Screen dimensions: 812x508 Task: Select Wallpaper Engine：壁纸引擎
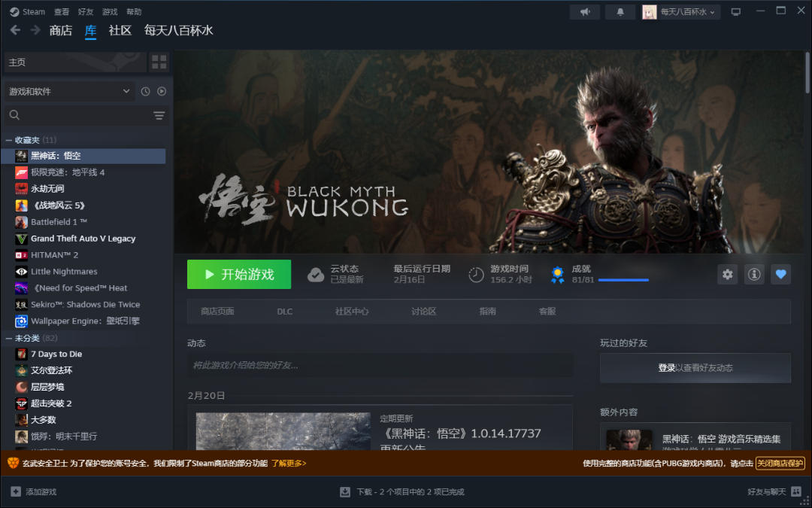[83, 321]
